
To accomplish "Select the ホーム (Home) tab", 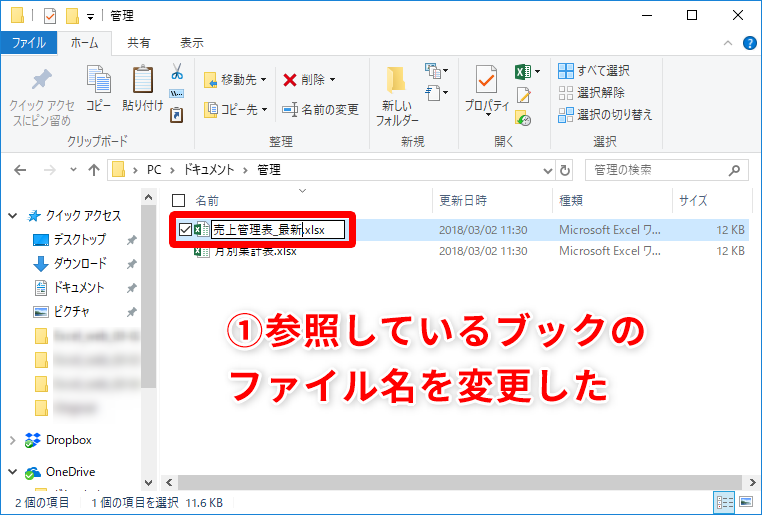I will click(85, 43).
